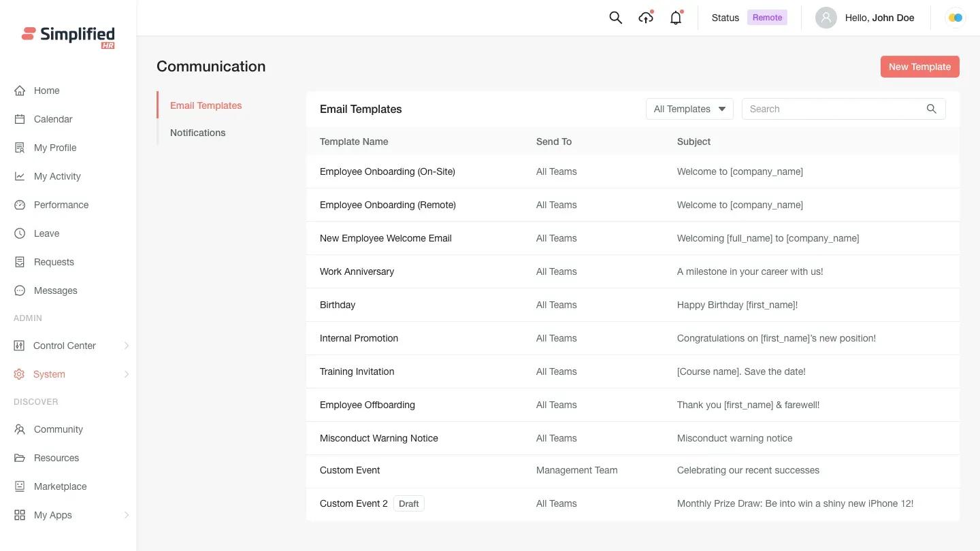
Task: Click Hello, John Doe user name
Action: point(879,18)
